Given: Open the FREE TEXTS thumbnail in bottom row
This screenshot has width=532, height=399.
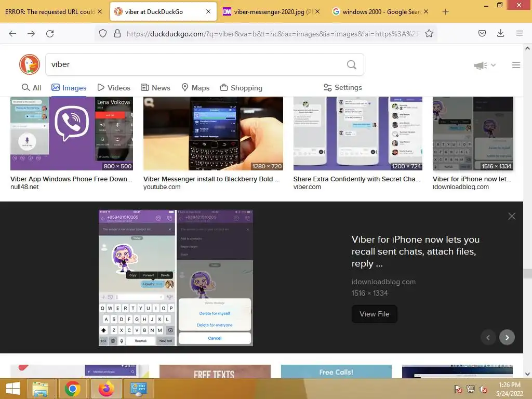Looking at the screenshot, I should tap(215, 371).
